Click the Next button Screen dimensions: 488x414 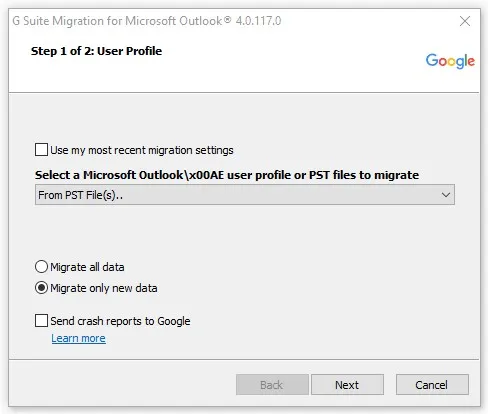coord(347,385)
